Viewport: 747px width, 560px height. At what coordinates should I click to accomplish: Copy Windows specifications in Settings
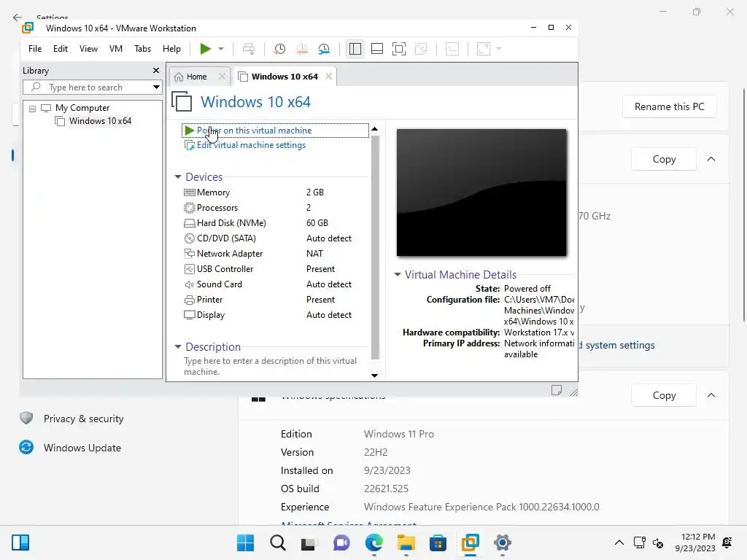[664, 395]
